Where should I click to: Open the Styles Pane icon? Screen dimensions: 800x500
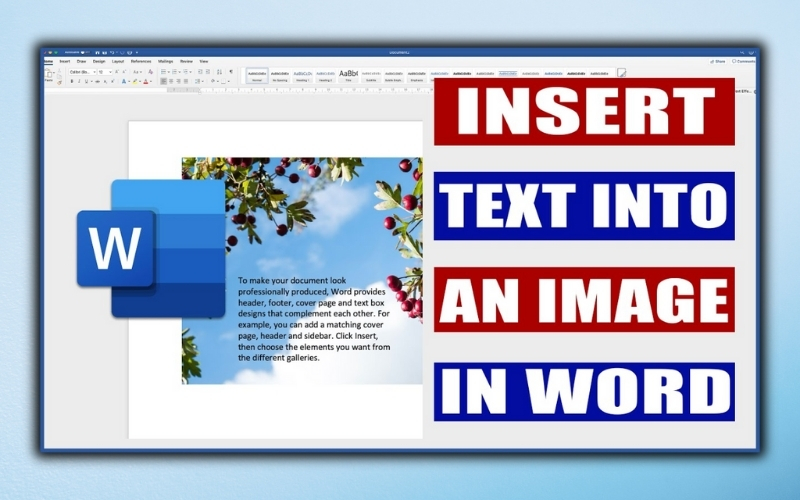(621, 73)
